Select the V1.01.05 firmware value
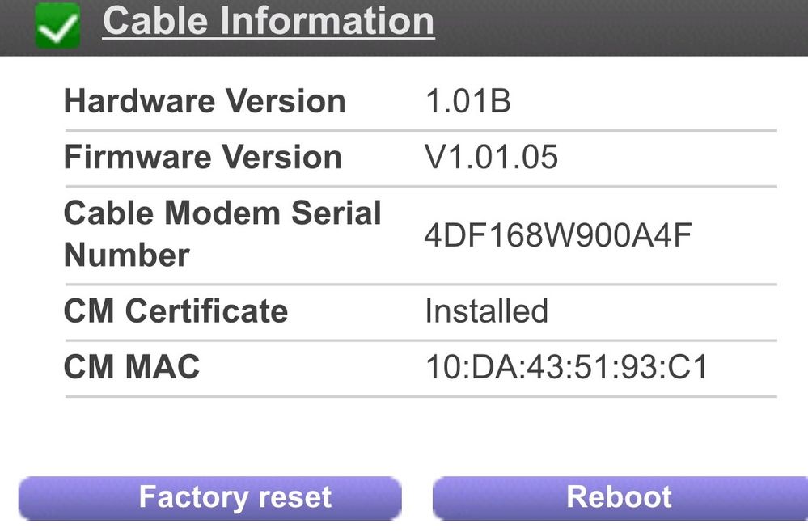808x532 pixels. [x=491, y=157]
